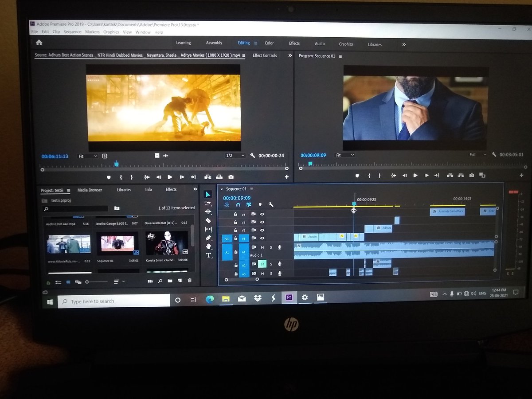Solo track A1 with S button
The height and width of the screenshot is (399, 532).
point(271,247)
